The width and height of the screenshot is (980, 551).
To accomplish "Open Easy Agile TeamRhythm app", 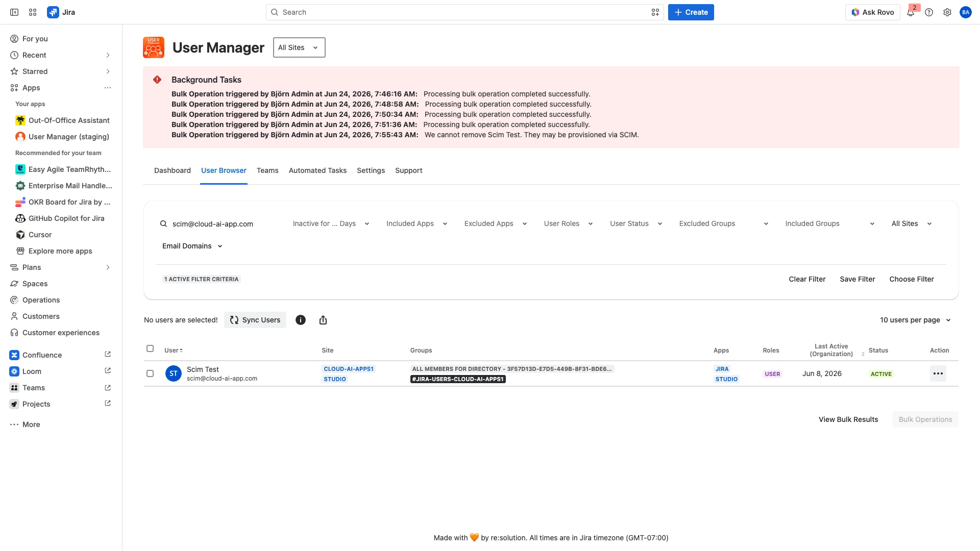I will (63, 169).
